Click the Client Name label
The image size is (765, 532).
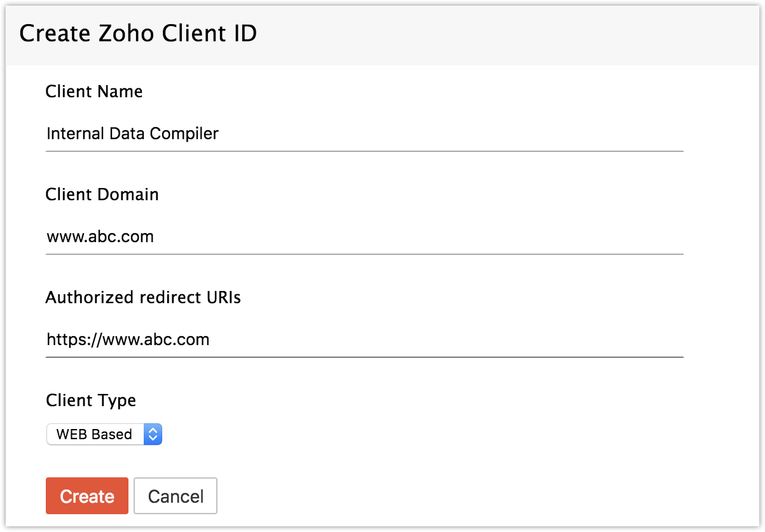point(93,92)
